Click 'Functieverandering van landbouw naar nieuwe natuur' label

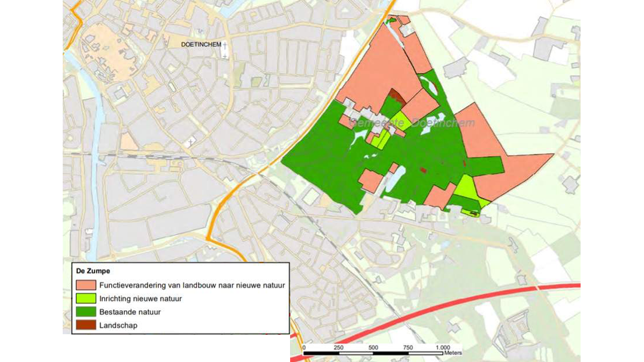[192, 285]
